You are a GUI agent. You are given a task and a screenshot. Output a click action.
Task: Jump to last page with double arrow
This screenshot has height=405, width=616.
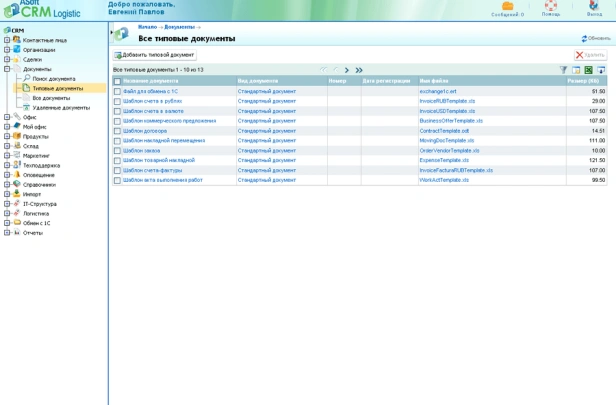(359, 70)
